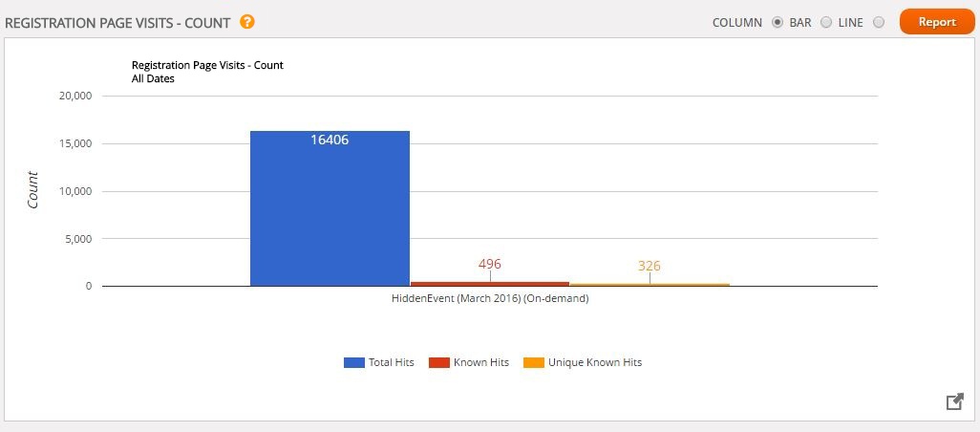
Task: Select the COLUMN chart type radio button
Action: [777, 23]
